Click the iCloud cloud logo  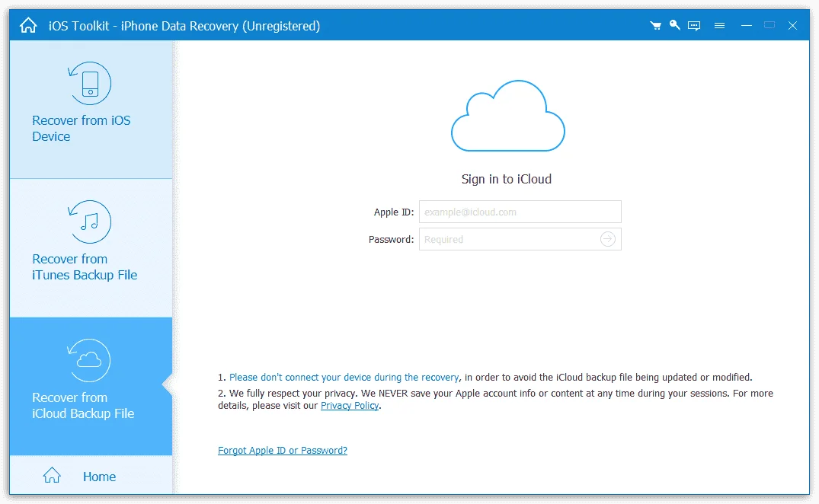click(507, 116)
